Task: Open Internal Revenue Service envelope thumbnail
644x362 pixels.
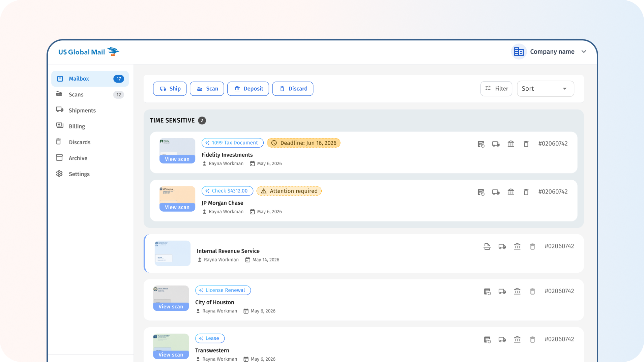Action: coord(173,253)
